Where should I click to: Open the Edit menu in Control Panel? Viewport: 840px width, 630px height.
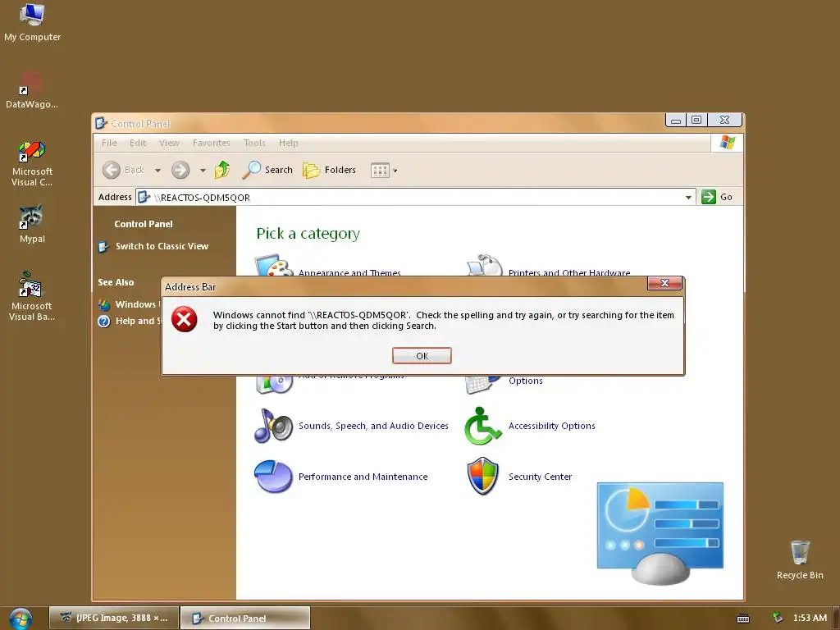coord(138,143)
